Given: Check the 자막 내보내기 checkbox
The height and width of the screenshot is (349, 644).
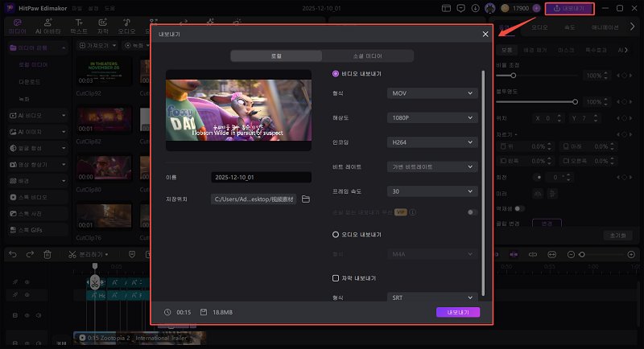Looking at the screenshot, I should (x=336, y=278).
